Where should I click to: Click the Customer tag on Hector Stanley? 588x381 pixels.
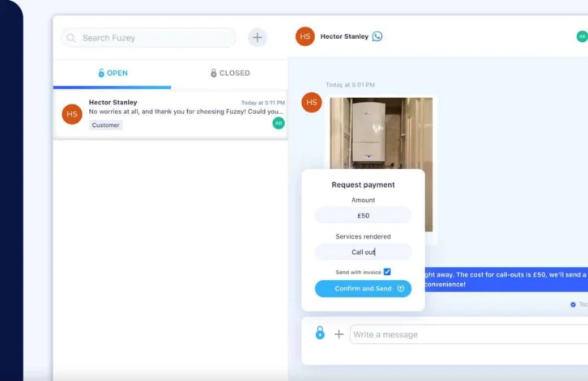point(105,125)
